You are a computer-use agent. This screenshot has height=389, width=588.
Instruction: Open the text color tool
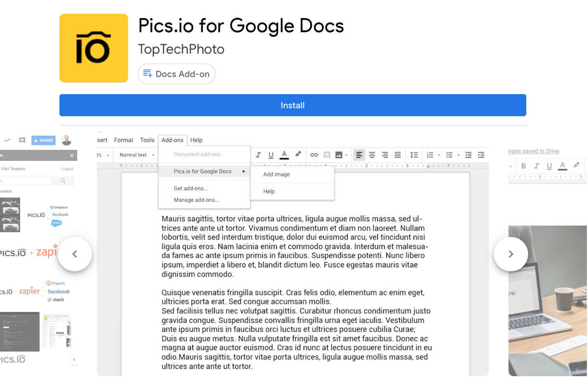[284, 154]
